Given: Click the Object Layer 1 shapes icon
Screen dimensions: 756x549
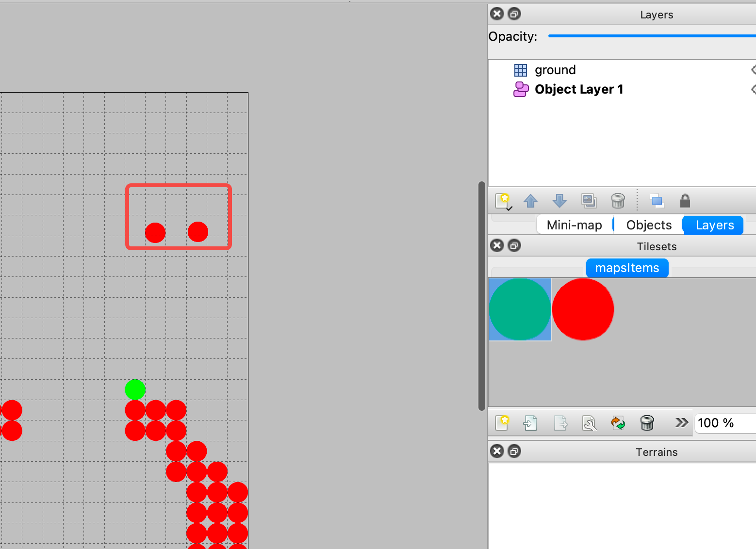Looking at the screenshot, I should [x=521, y=89].
